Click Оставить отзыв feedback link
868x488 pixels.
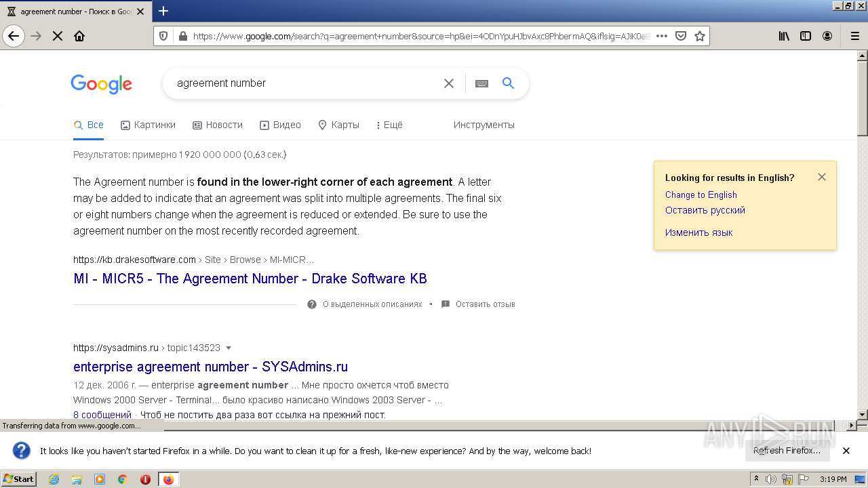pos(486,304)
